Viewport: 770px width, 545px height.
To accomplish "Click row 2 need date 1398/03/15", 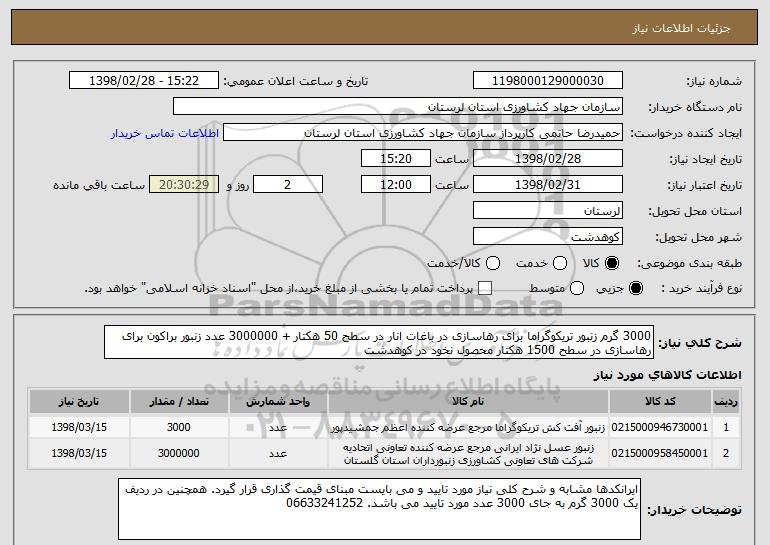I will (79, 453).
